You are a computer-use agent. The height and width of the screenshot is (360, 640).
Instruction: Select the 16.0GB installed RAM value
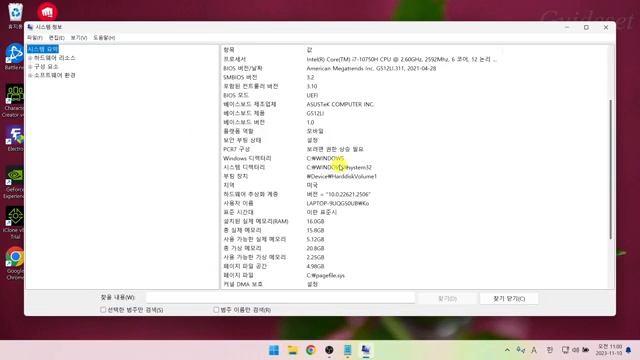click(315, 221)
